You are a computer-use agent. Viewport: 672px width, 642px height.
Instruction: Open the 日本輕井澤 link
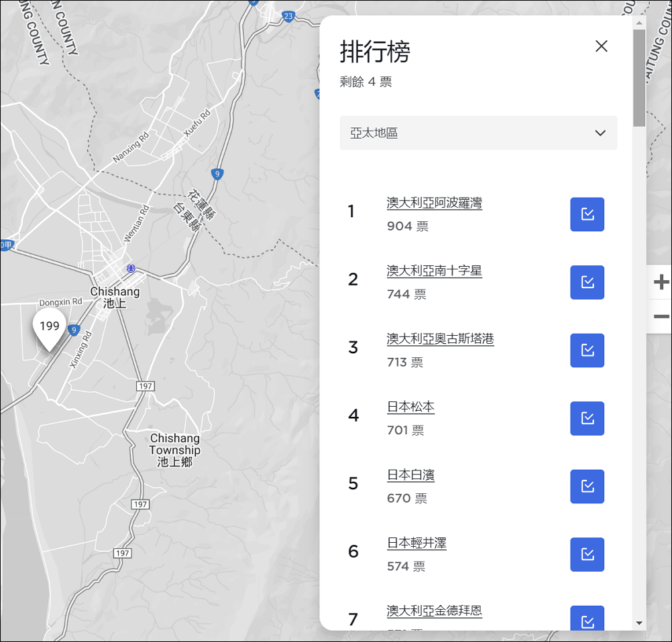tap(416, 543)
